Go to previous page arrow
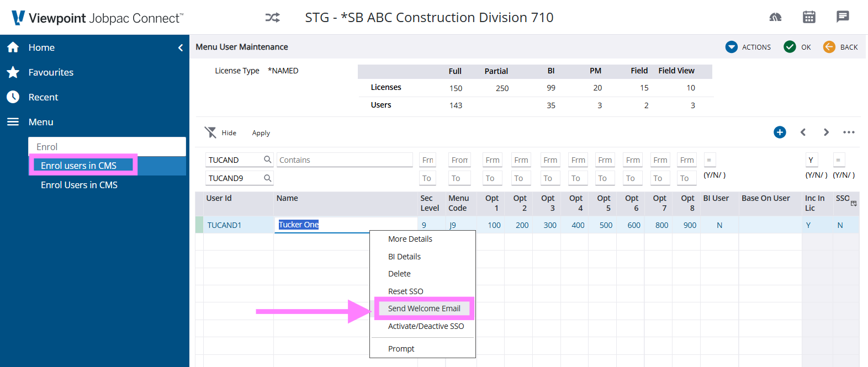 click(x=803, y=132)
